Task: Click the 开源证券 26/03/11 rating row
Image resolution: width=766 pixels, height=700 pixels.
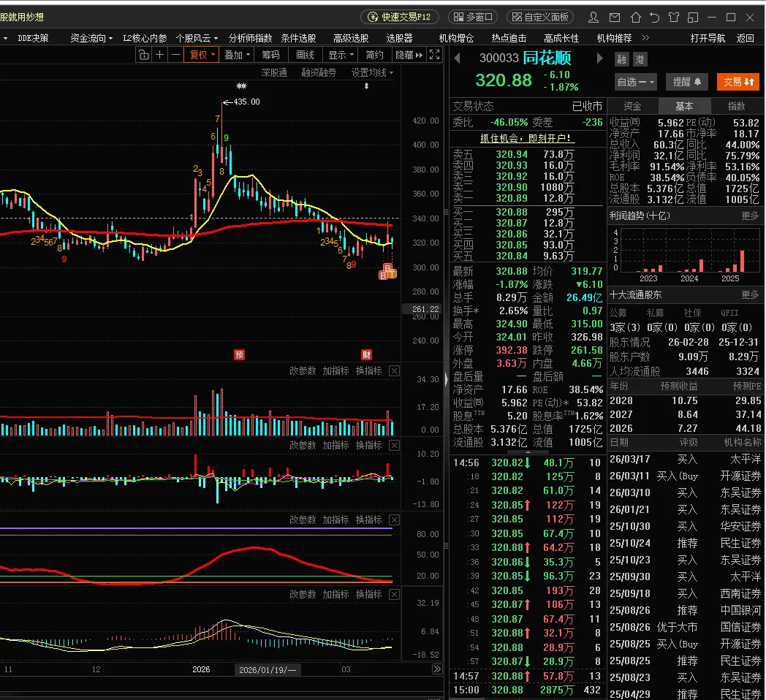Action: (685, 476)
